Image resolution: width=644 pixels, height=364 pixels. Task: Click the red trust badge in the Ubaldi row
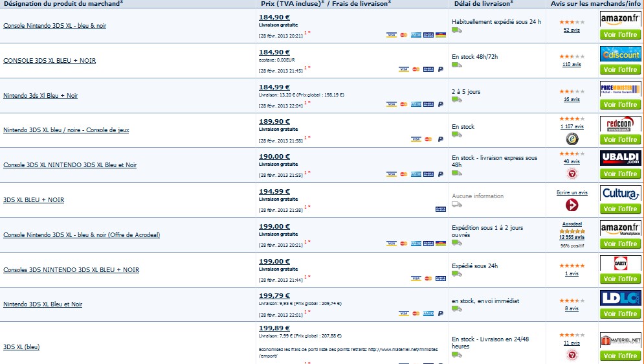tap(572, 174)
